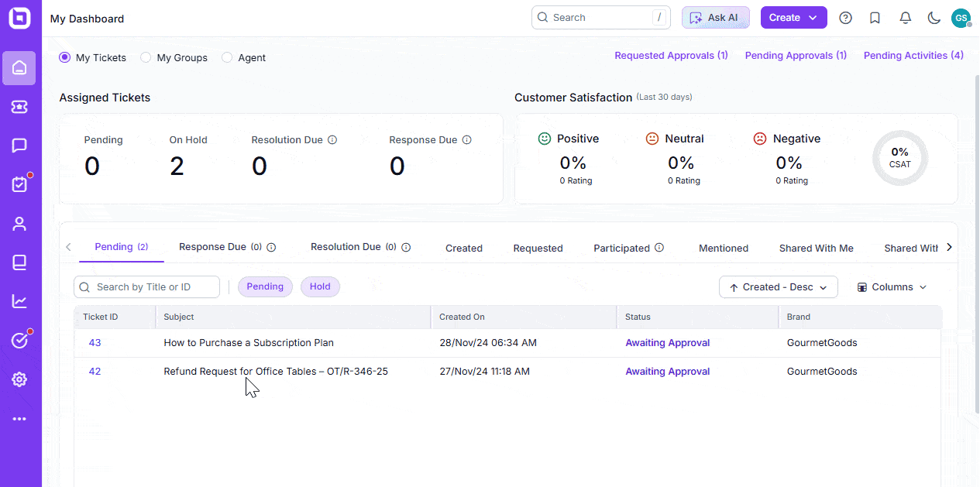Image resolution: width=980 pixels, height=487 pixels.
Task: Open ticket ID 42 link
Action: 95,372
